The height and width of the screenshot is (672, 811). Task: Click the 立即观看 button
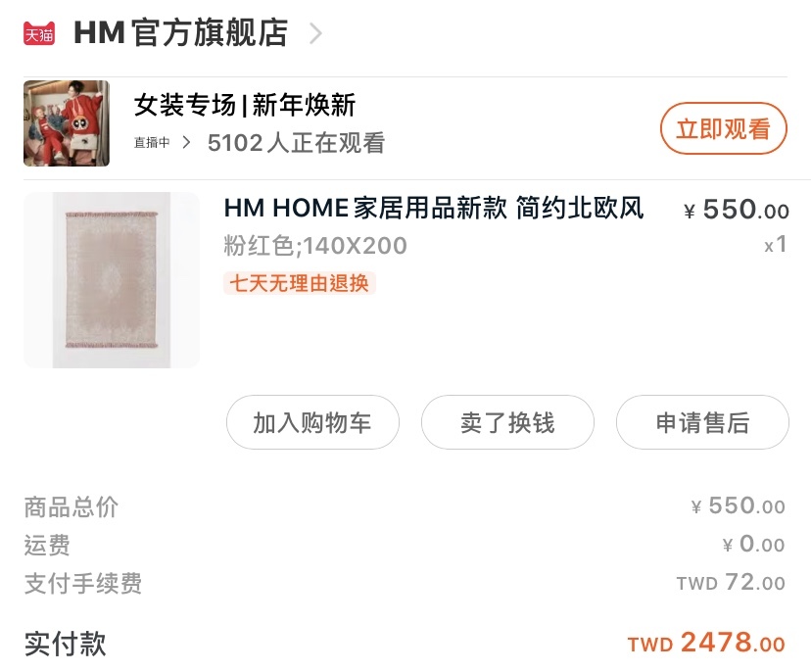coord(723,128)
